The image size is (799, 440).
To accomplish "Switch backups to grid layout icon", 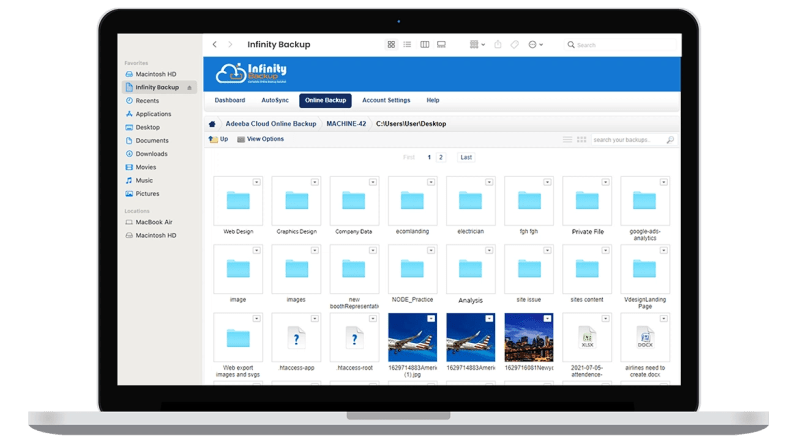I will 581,140.
